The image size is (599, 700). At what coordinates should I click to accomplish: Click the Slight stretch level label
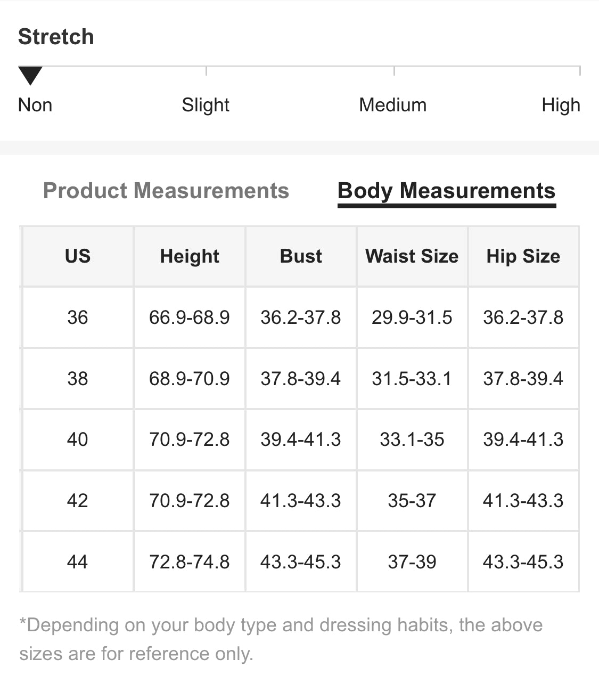pos(205,105)
